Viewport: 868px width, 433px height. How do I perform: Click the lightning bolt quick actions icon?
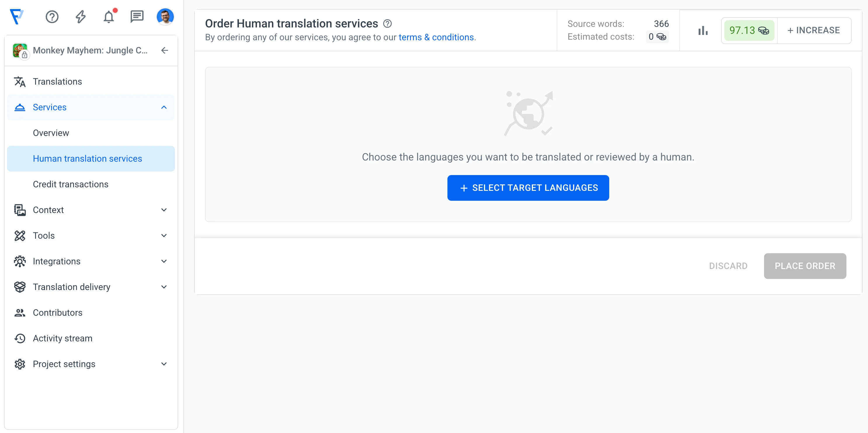coord(80,17)
